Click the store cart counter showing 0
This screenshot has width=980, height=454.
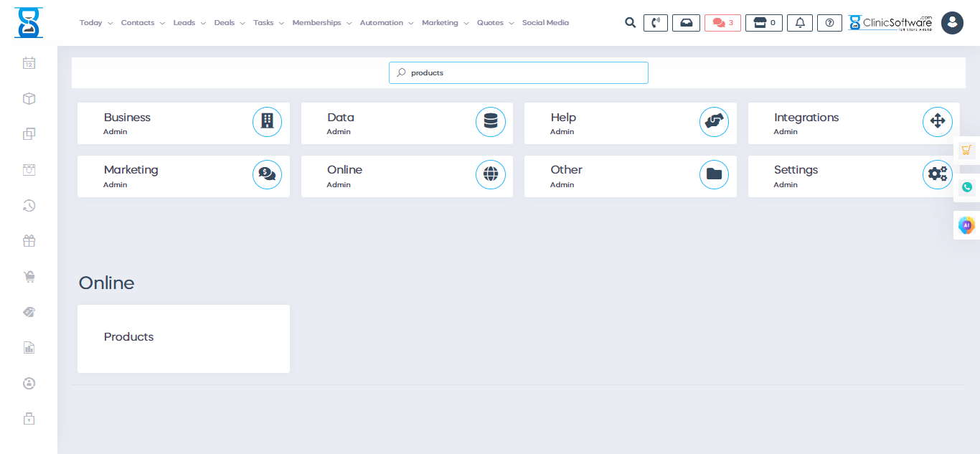(x=763, y=23)
